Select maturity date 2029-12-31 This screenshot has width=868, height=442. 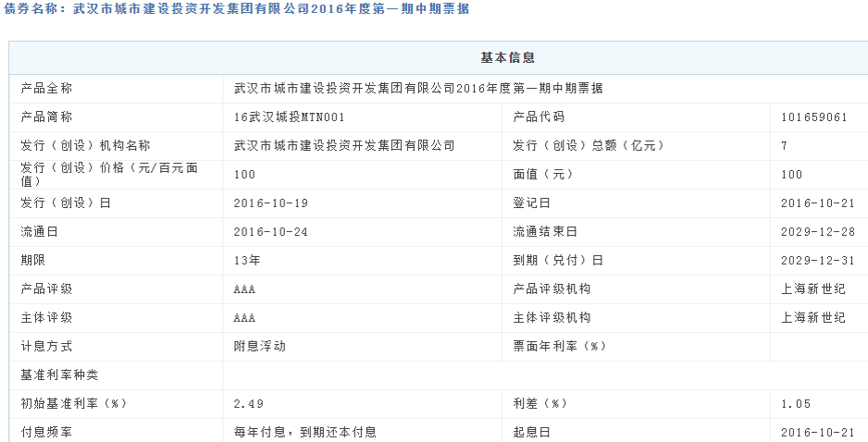818,261
